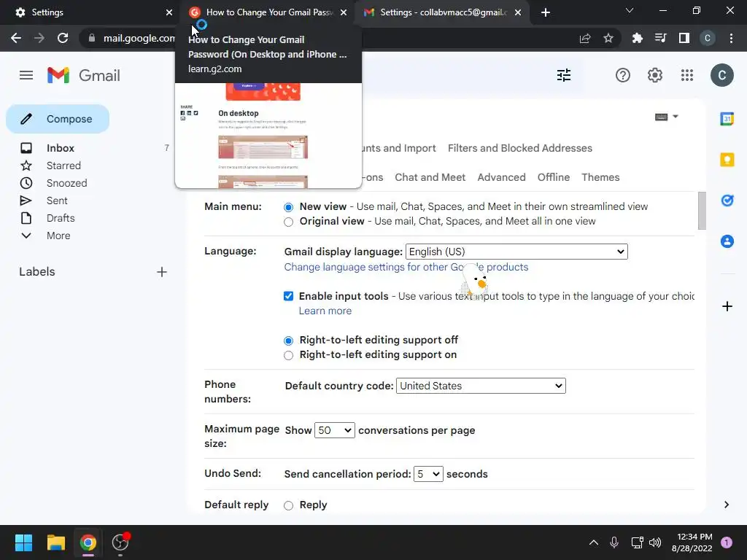Image resolution: width=747 pixels, height=560 pixels.
Task: Share this page icon in address bar
Action: [x=585, y=38]
